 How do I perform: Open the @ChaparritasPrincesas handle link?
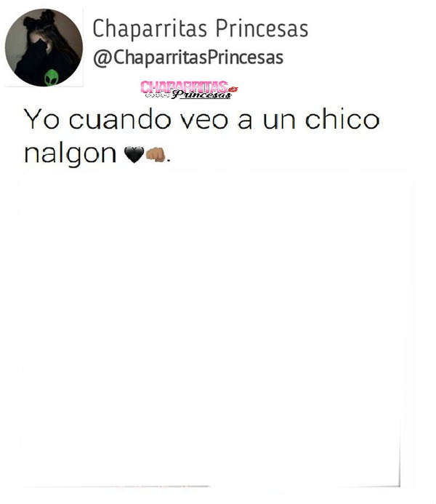click(x=188, y=58)
